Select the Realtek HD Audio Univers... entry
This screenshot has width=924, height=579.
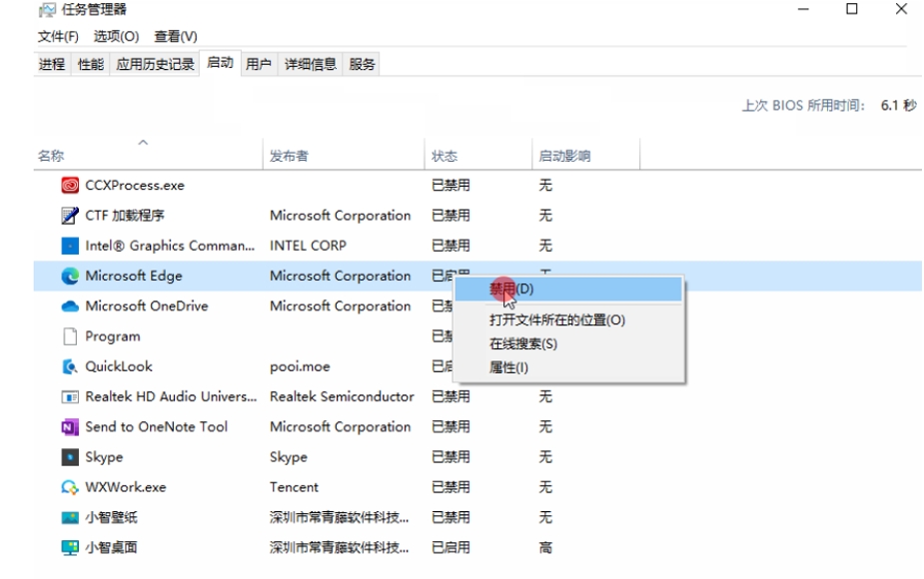(x=171, y=397)
